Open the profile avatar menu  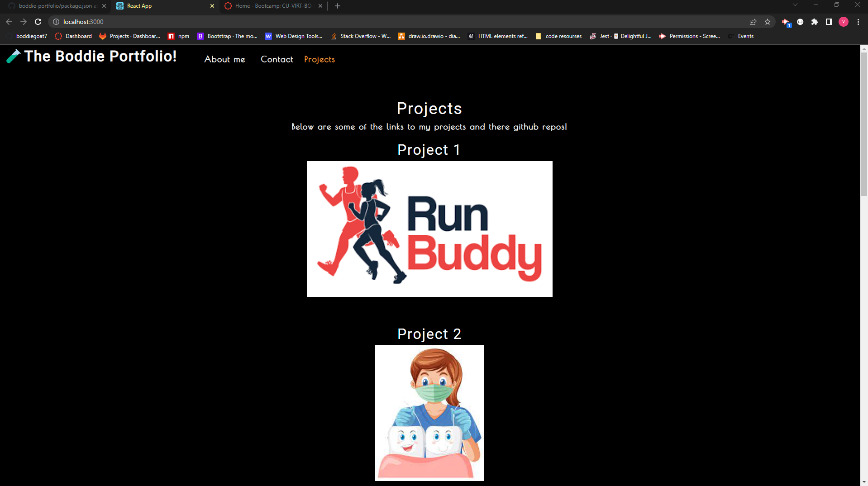(x=843, y=22)
